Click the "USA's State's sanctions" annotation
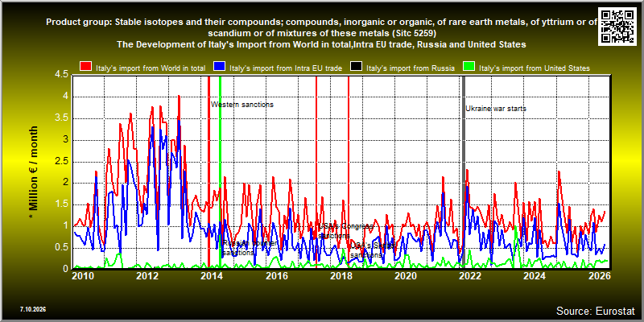Viewport: 644px width, 322px height. click(374, 250)
